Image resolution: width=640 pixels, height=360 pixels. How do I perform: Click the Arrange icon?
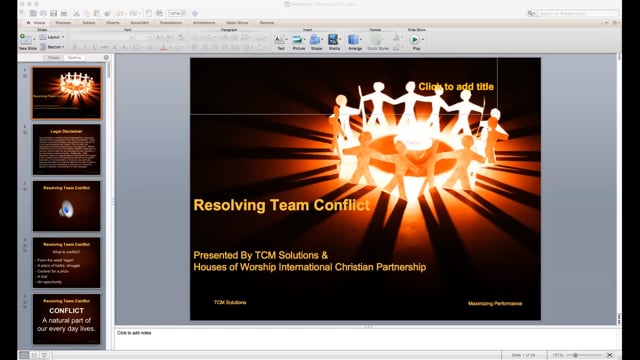point(353,40)
